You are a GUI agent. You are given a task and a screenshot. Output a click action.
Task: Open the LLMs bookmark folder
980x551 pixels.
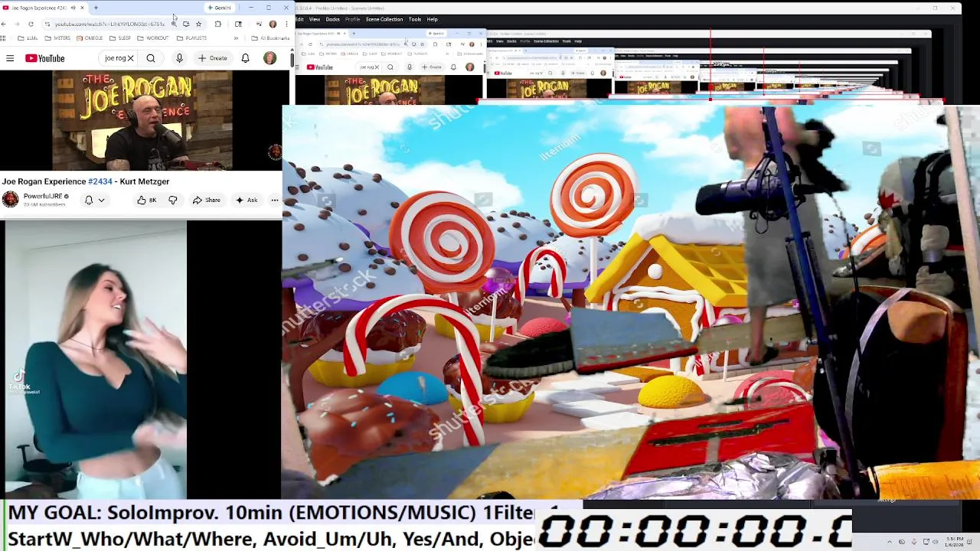pyautogui.click(x=28, y=37)
